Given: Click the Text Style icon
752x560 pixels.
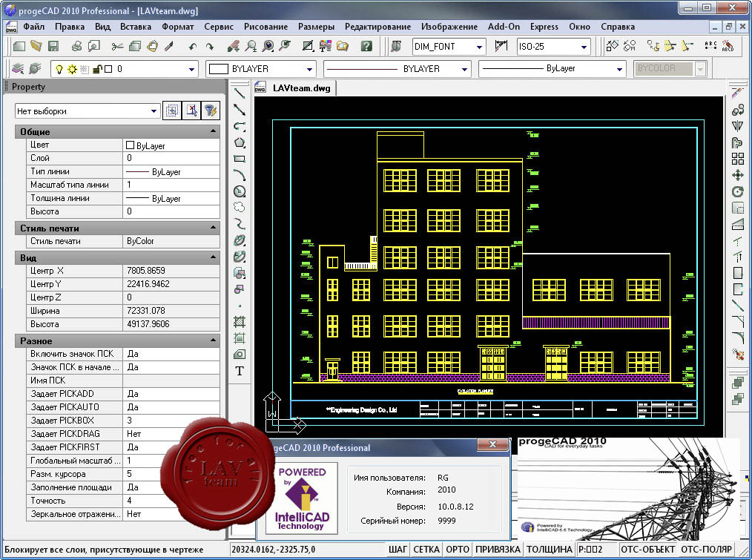Looking at the screenshot, I should 396,46.
